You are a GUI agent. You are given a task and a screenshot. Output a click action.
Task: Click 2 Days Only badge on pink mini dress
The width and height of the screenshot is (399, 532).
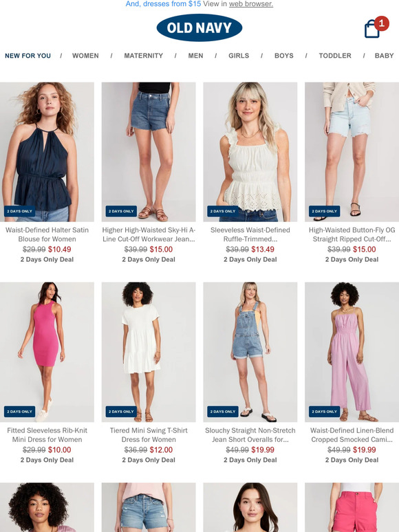(x=19, y=412)
